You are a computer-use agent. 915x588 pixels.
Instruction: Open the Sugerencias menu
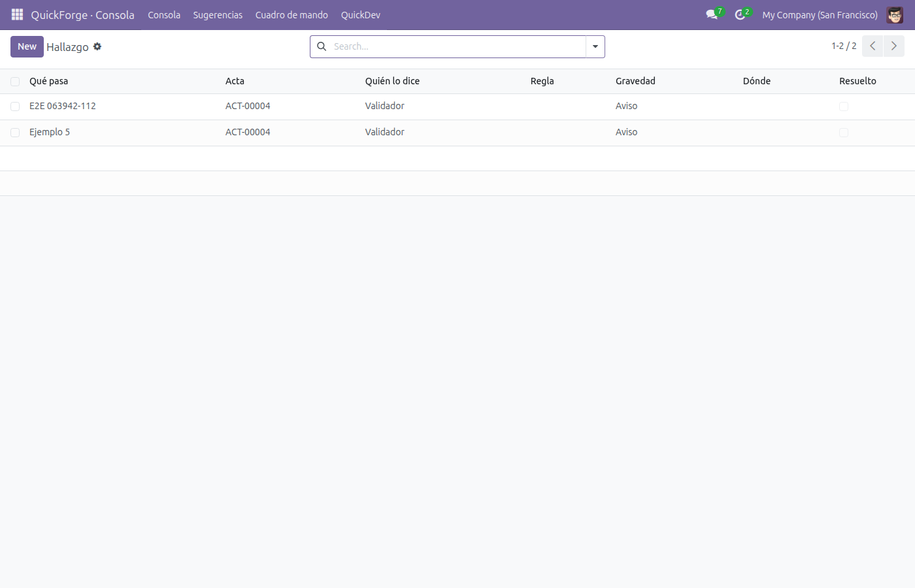pos(218,14)
